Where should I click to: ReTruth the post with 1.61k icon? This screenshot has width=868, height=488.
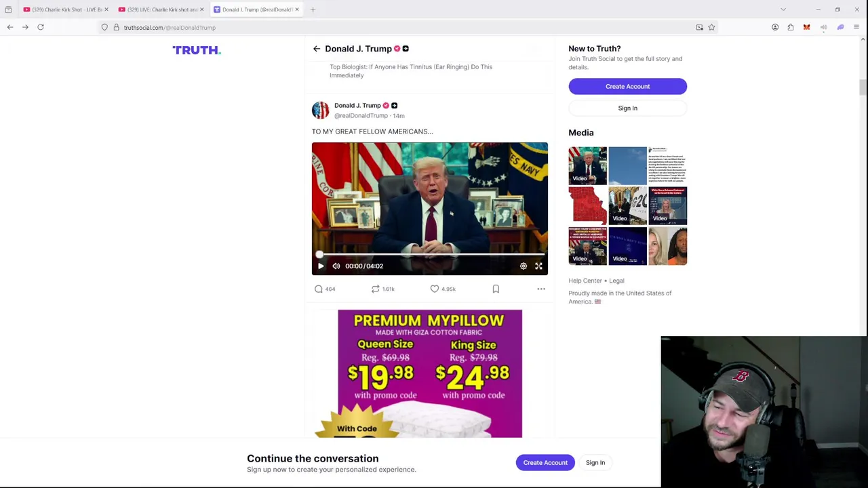pos(376,289)
